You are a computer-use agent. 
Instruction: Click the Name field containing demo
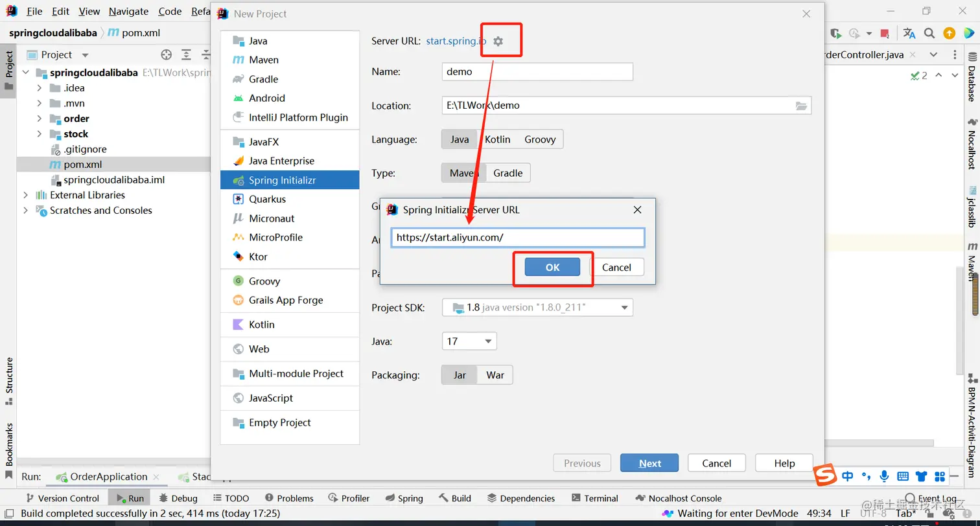pyautogui.click(x=537, y=71)
